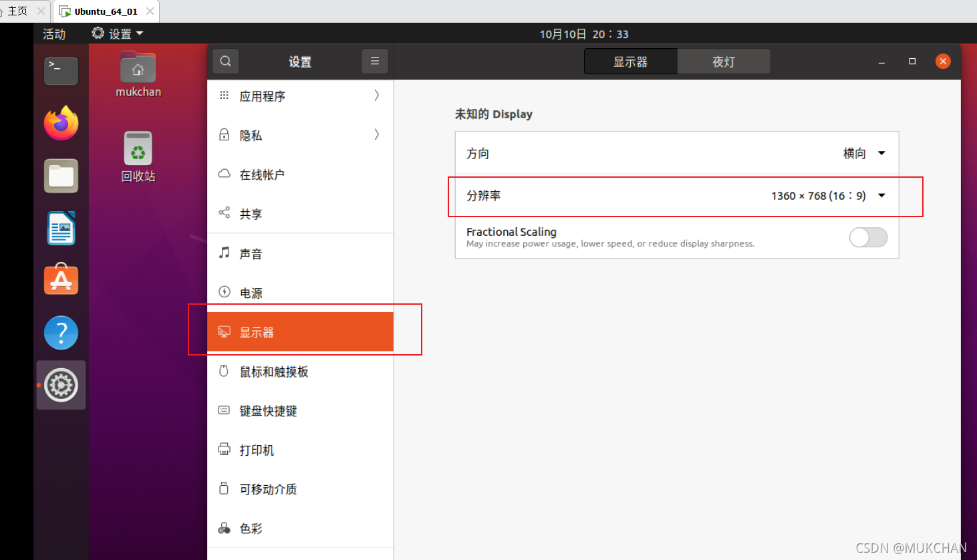The width and height of the screenshot is (977, 560).
Task: Open the hamburger menu in Settings header
Action: click(375, 61)
